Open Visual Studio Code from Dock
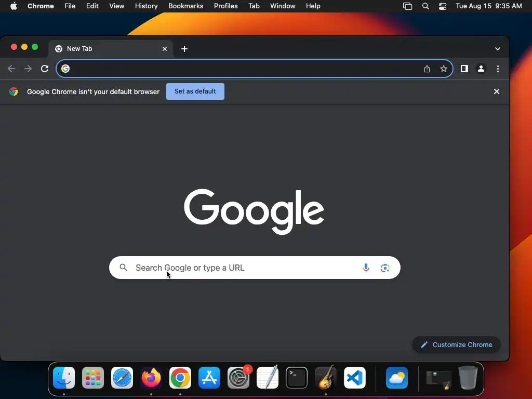Image resolution: width=532 pixels, height=399 pixels. point(355,378)
